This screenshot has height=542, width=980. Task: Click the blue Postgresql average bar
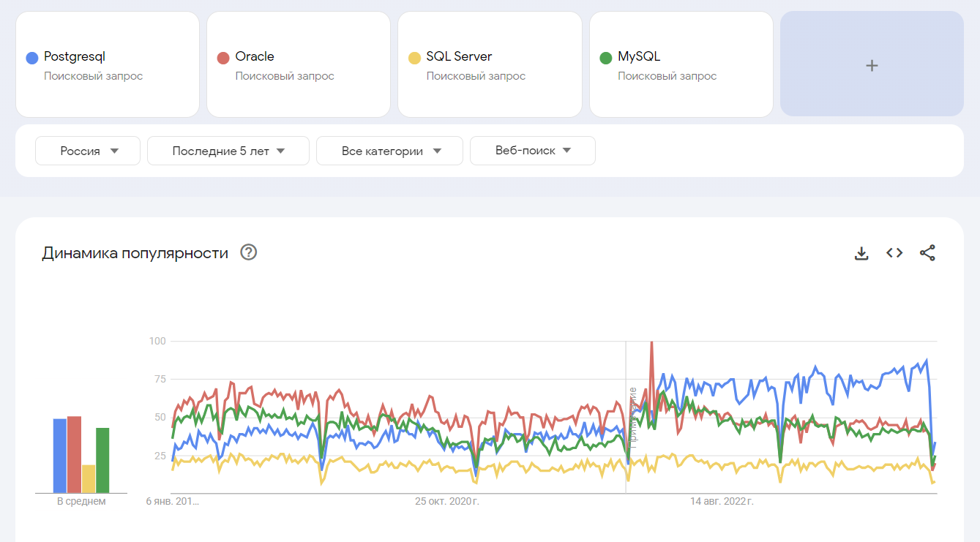tap(59, 456)
